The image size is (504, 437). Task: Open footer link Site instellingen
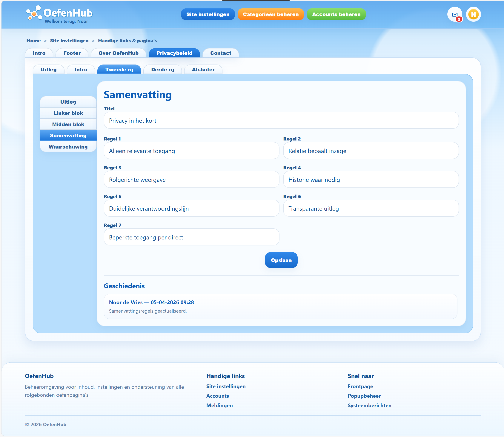pos(226,386)
